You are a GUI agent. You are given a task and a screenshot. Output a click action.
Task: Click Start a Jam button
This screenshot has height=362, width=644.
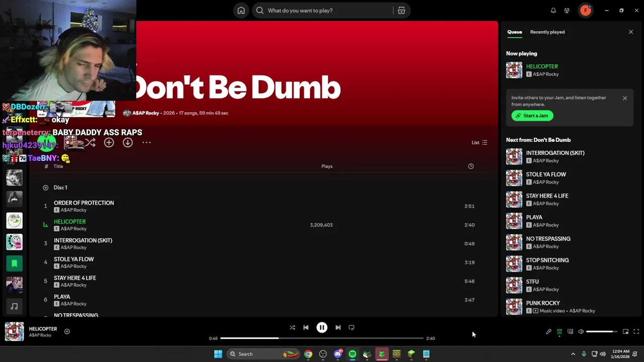coord(532,116)
